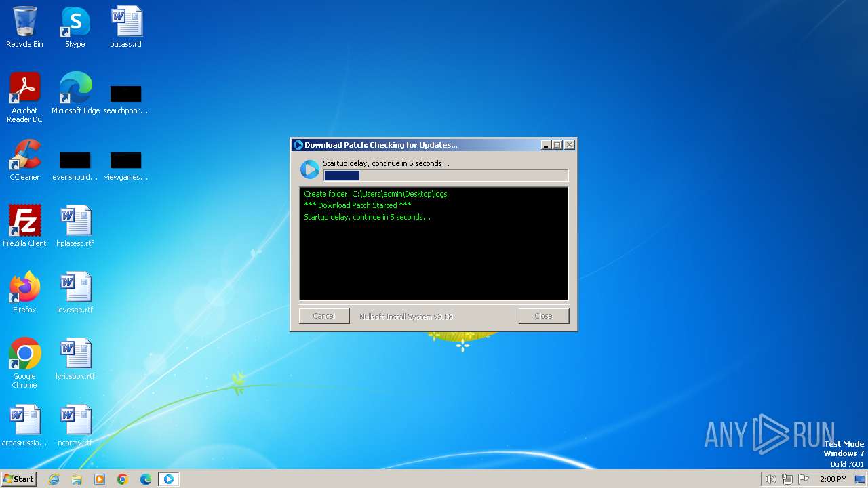The height and width of the screenshot is (488, 868).
Task: Open Action Center flag icon
Action: [804, 479]
